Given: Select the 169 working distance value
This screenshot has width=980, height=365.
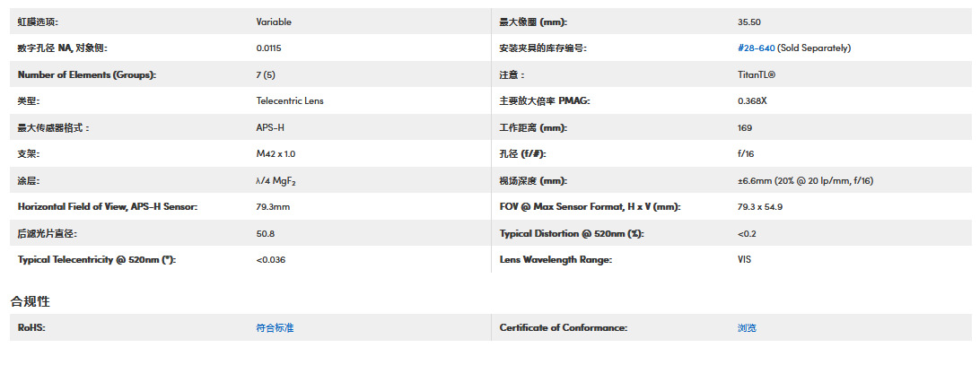Looking at the screenshot, I should [744, 128].
